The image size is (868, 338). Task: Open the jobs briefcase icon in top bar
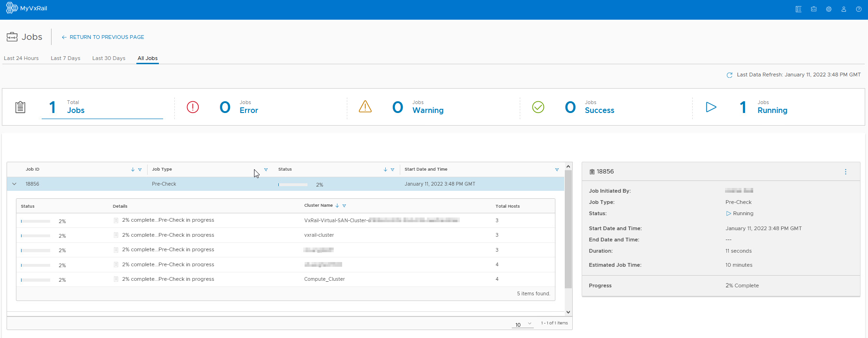coord(814,9)
